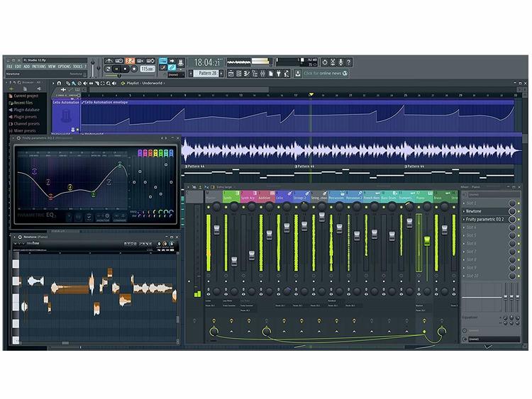Screen dimensions: 532x399
Task: Open the mixer Extra large view dropdown
Action: coord(224,187)
